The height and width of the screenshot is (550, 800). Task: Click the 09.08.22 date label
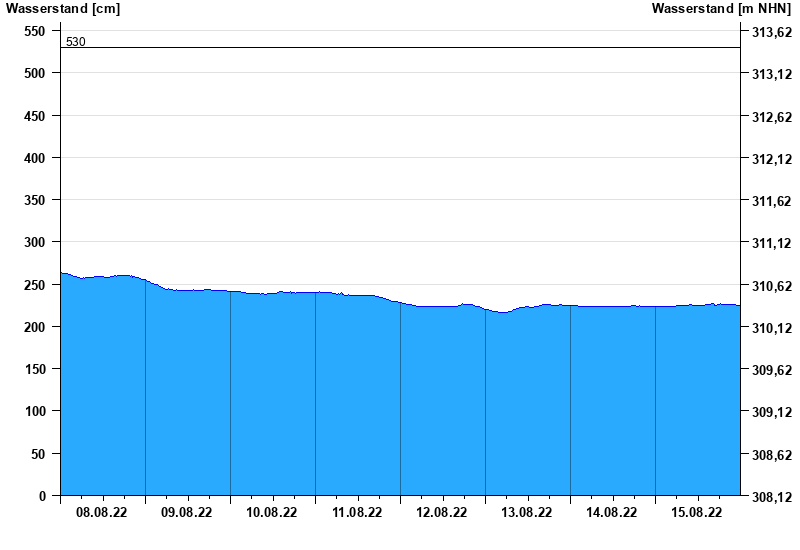(x=186, y=512)
